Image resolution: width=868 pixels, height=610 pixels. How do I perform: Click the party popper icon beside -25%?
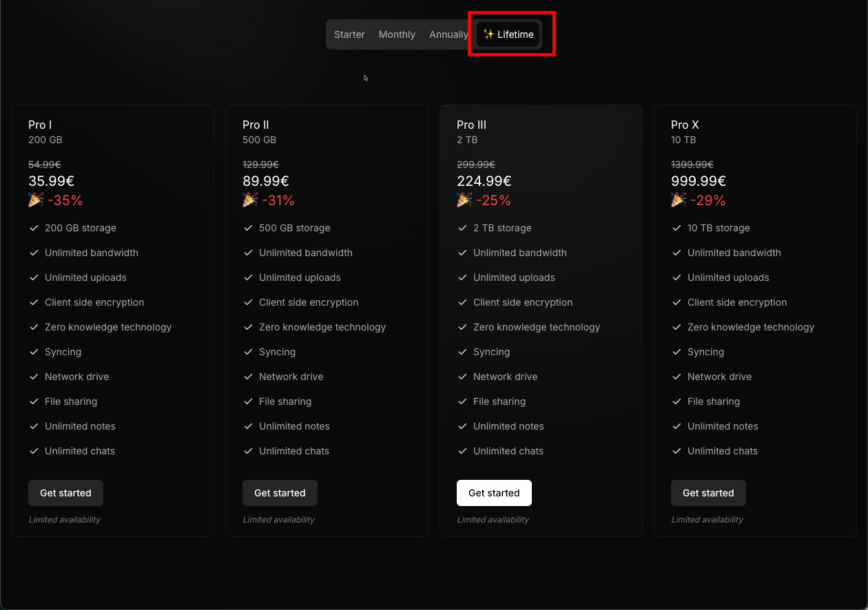tap(464, 200)
